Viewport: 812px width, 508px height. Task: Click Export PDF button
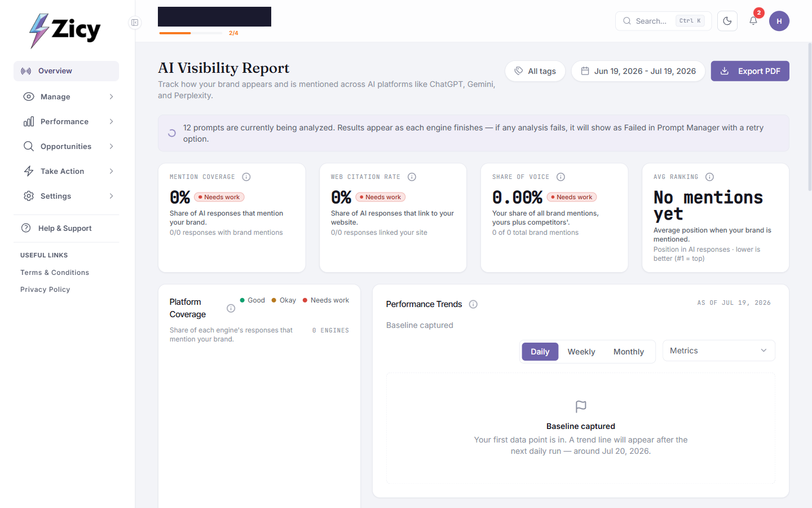750,71
